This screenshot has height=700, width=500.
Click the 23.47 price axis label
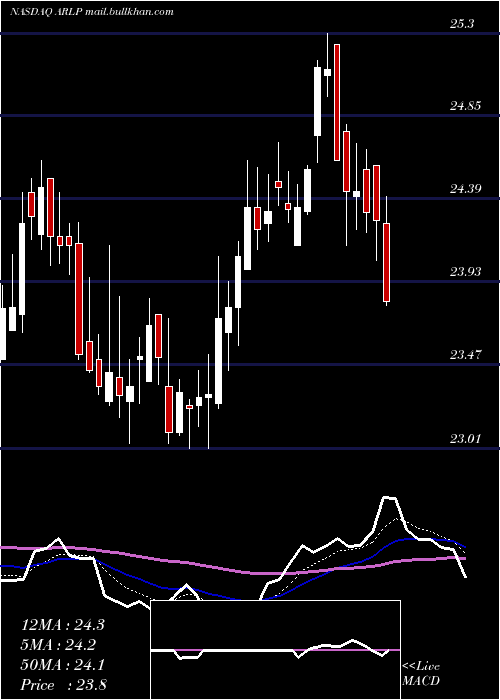click(x=465, y=355)
